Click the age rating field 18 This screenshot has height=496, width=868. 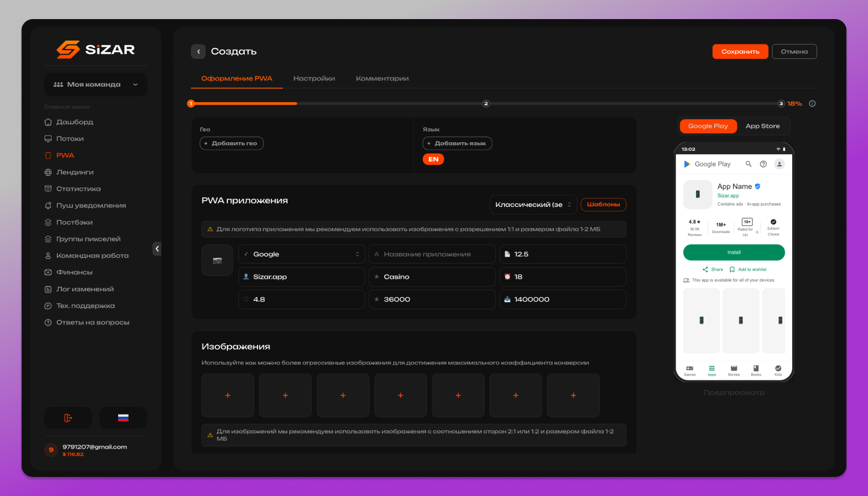(563, 277)
